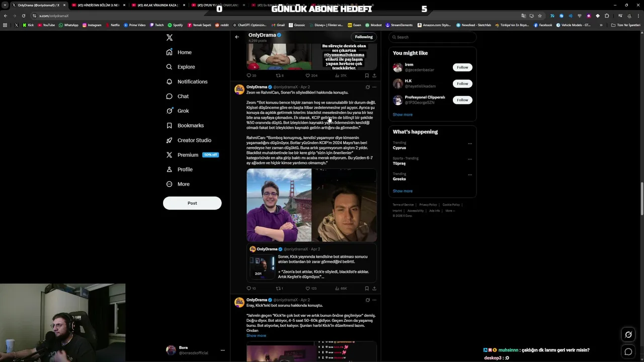Click Show more under What's happening
The image size is (644, 362).
pyautogui.click(x=403, y=191)
